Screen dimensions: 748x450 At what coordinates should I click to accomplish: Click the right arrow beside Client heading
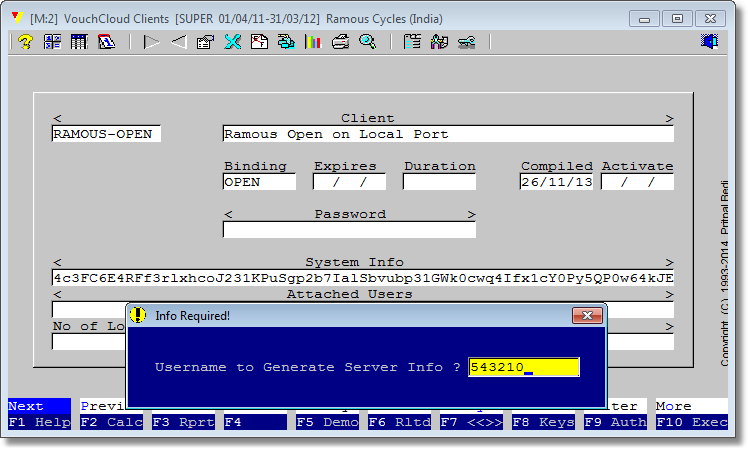(669, 118)
